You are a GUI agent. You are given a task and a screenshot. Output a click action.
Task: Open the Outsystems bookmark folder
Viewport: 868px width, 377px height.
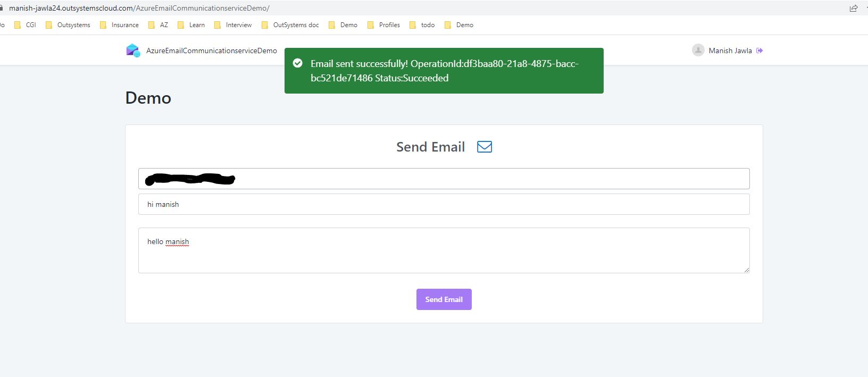68,25
